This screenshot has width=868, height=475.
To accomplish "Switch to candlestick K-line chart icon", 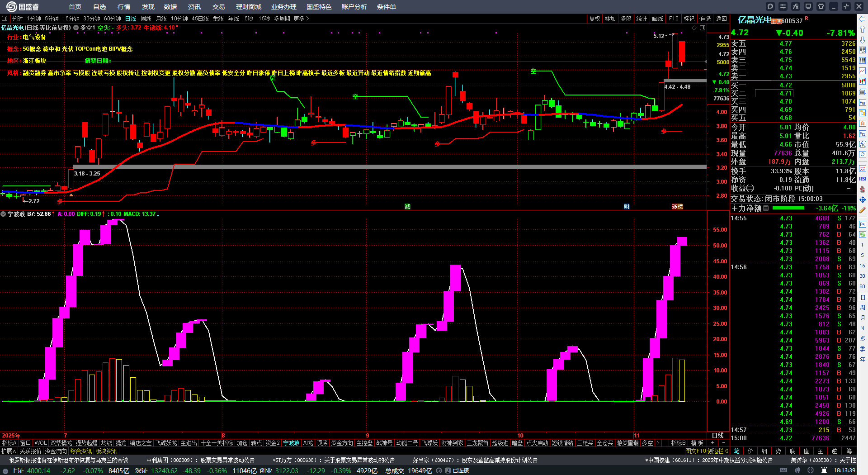I will [863, 81].
